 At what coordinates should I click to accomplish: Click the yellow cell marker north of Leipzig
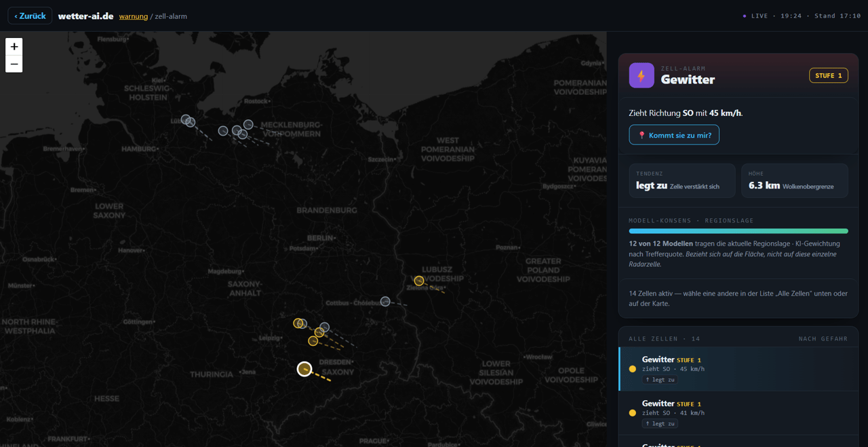[298, 323]
